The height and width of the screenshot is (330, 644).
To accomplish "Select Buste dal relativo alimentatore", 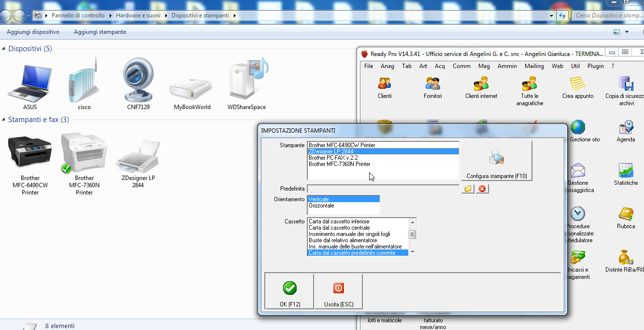I will 358,240.
